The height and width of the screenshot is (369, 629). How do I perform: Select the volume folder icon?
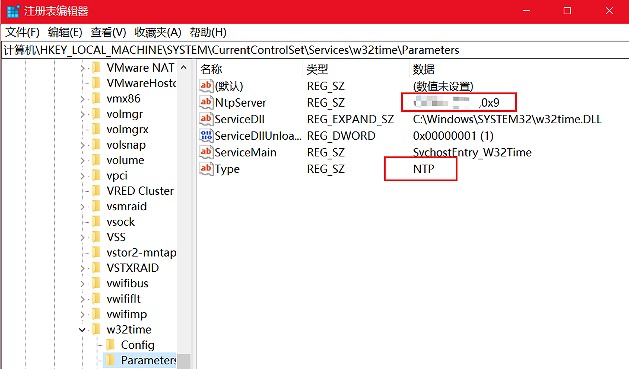click(96, 160)
